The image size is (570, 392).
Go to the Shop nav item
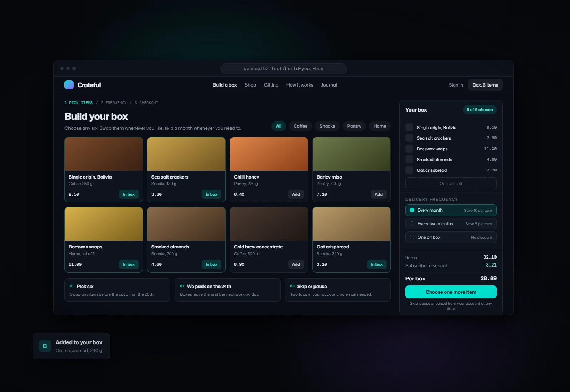(x=250, y=85)
